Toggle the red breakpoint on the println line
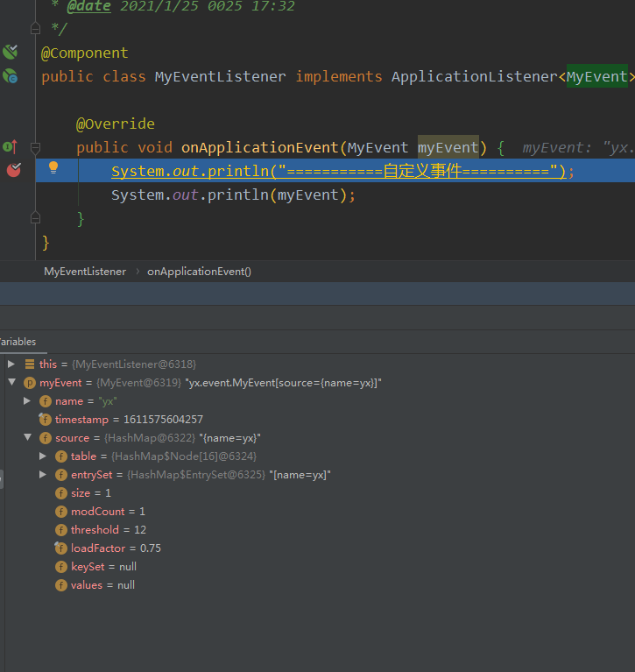Screen dimensions: 635x672 14,170
